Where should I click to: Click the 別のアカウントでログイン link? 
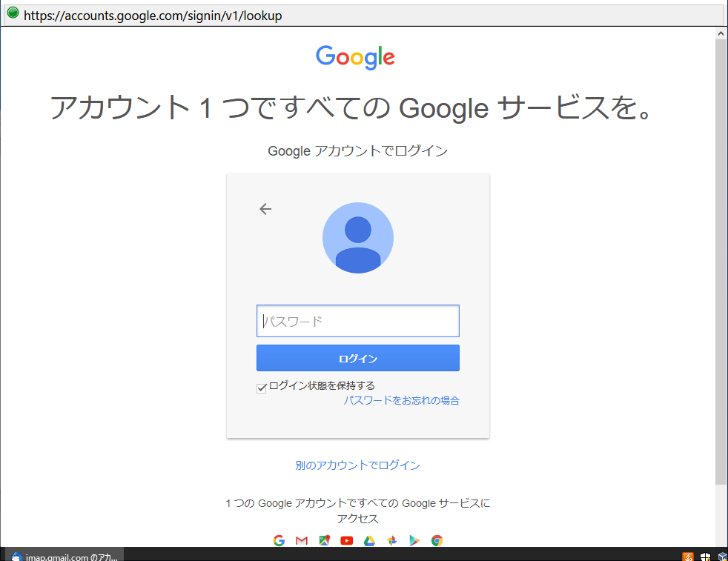click(x=357, y=465)
